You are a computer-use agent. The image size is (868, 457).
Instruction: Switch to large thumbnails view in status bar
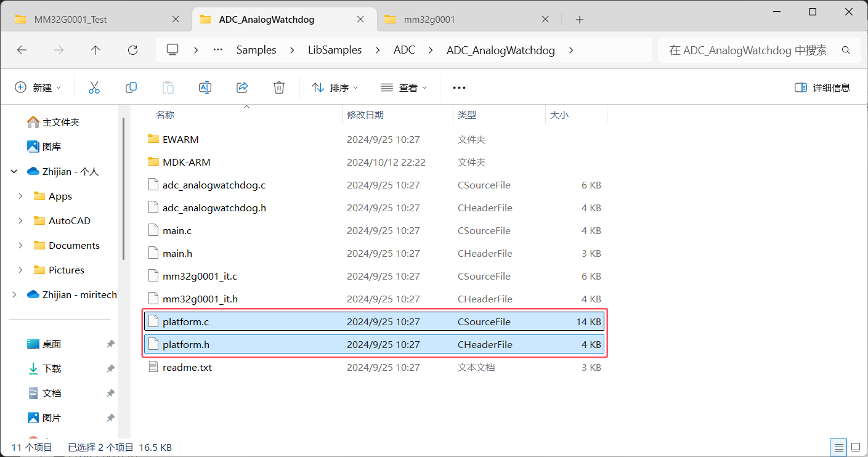(856, 447)
